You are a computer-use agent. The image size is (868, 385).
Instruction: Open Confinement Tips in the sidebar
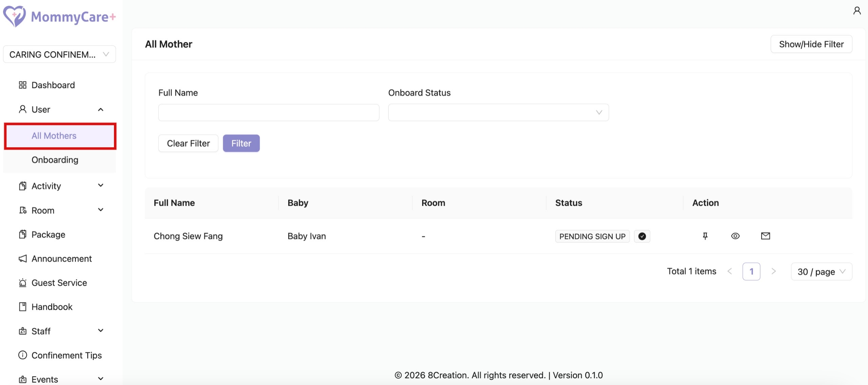[66, 355]
